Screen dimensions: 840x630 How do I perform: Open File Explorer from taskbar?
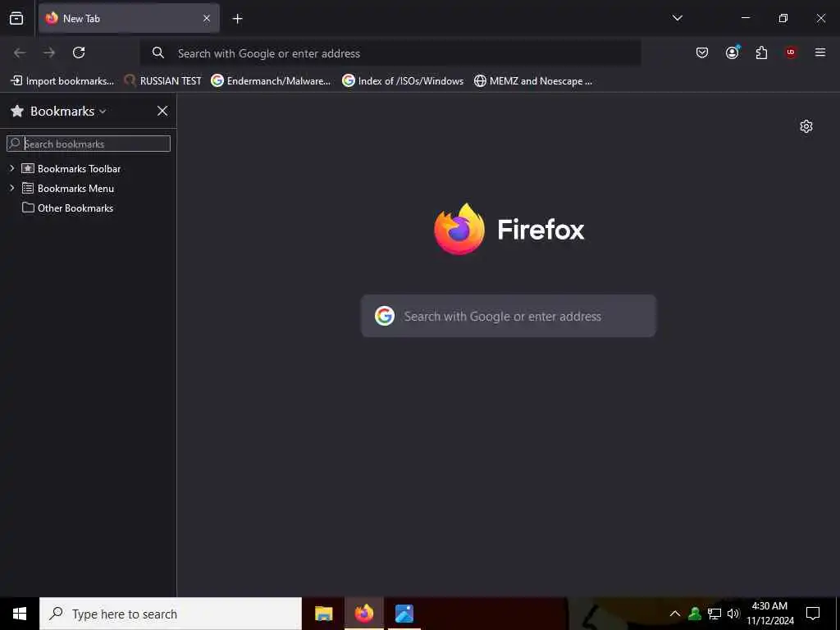[x=323, y=614]
